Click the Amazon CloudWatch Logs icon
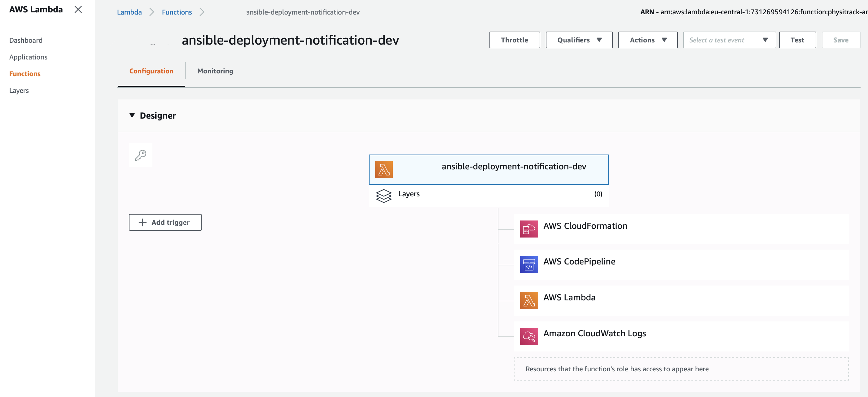This screenshot has height=397, width=868. point(528,336)
